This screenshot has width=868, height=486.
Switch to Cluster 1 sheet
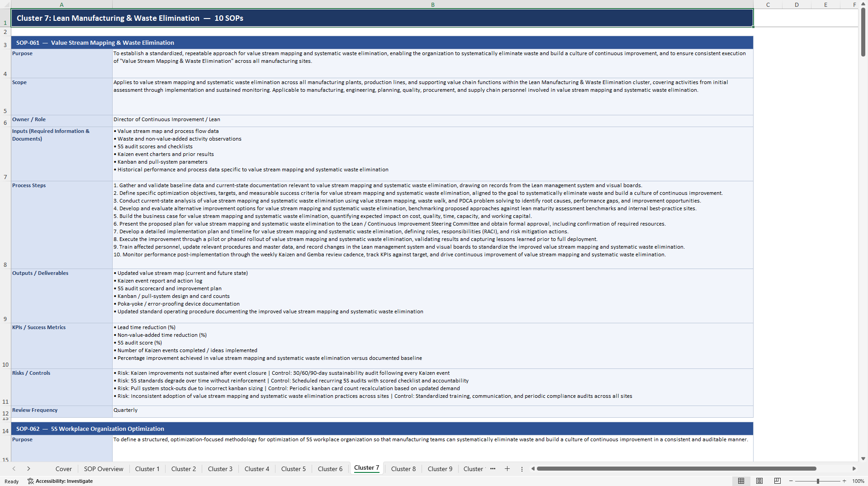point(147,469)
